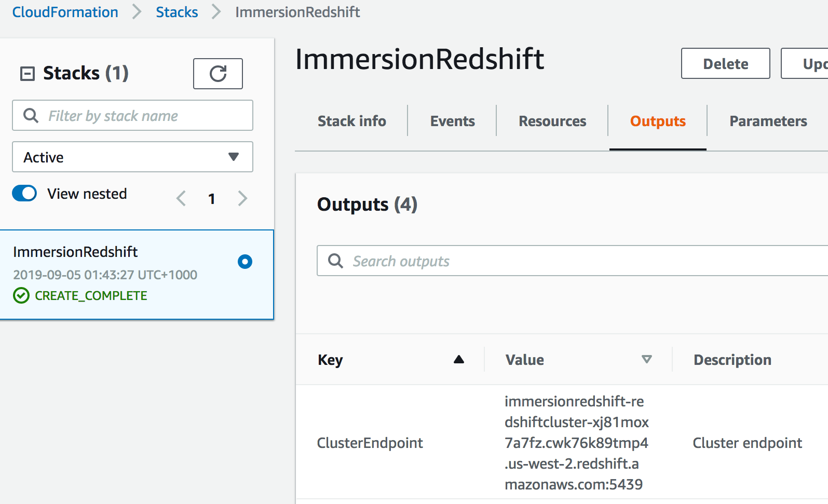This screenshot has width=828, height=504.
Task: Switch to the Events tab
Action: [x=452, y=121]
